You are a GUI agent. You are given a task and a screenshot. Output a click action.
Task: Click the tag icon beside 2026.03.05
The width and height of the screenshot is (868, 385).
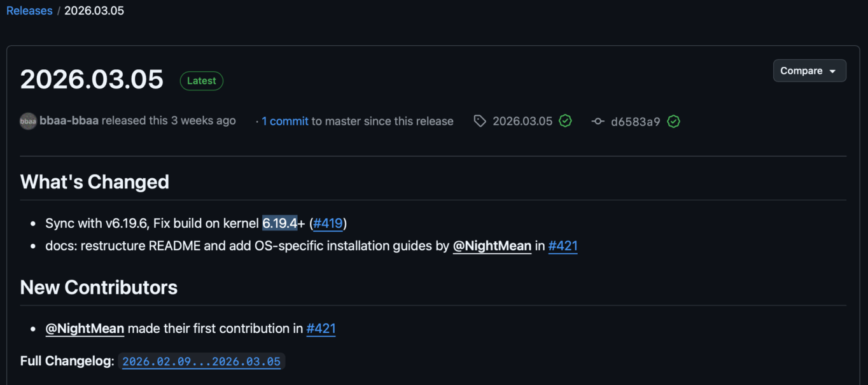tap(480, 121)
